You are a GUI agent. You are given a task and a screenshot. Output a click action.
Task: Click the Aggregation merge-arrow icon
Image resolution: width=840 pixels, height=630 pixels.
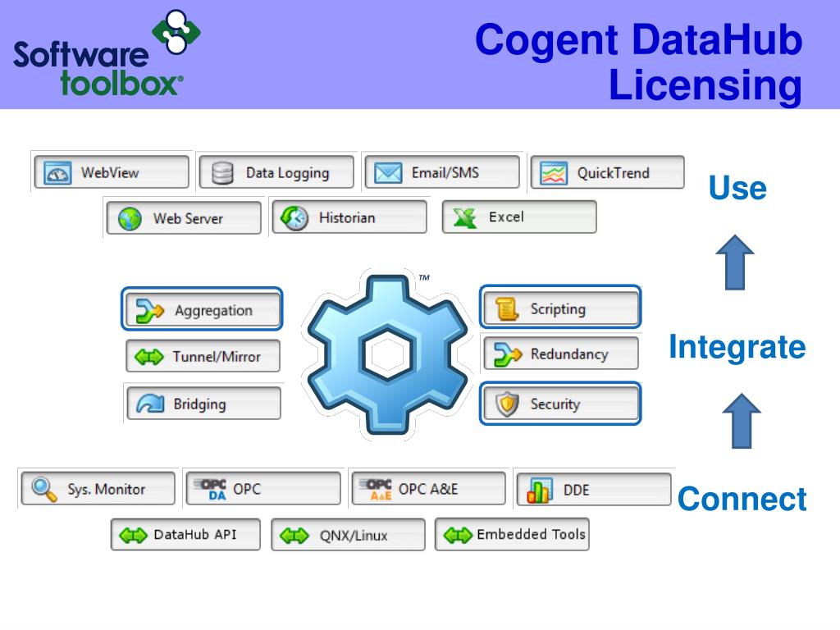click(149, 311)
